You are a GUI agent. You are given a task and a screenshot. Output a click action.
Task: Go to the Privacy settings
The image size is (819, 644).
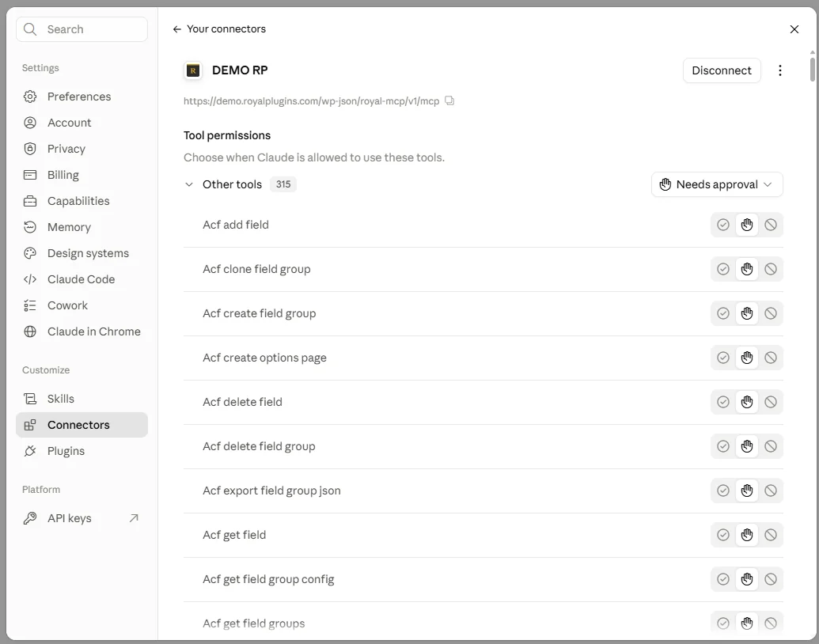[x=82, y=149]
